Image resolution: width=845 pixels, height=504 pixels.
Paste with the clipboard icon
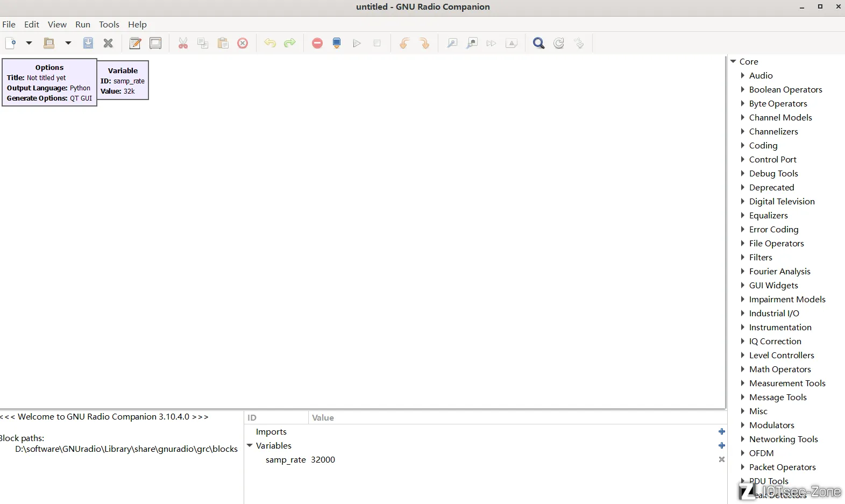(x=223, y=43)
